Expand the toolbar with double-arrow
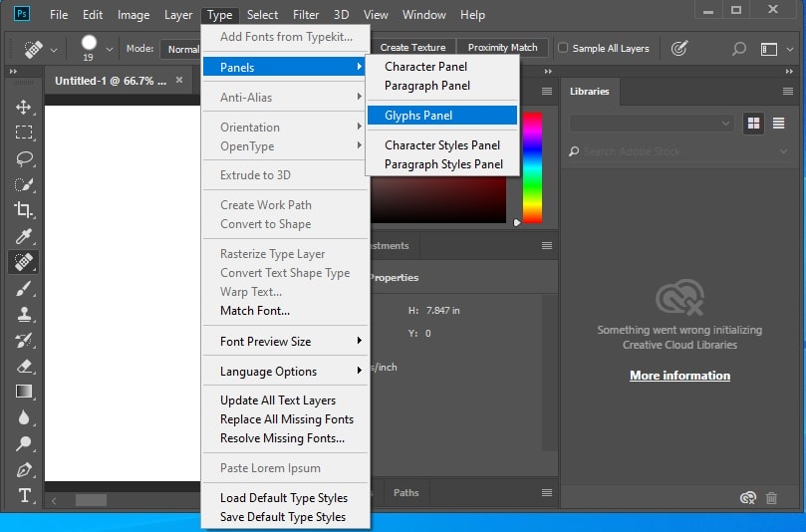This screenshot has width=806, height=532. click(13, 72)
